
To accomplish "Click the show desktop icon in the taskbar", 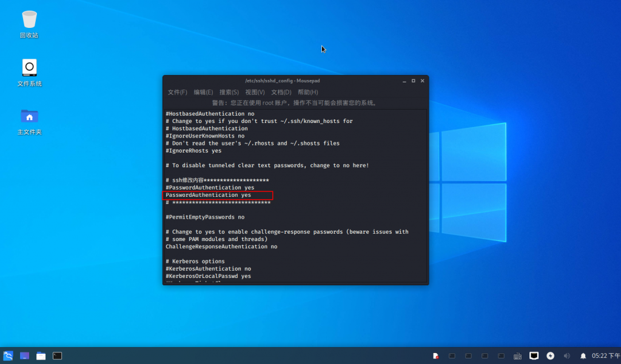I will (24, 356).
